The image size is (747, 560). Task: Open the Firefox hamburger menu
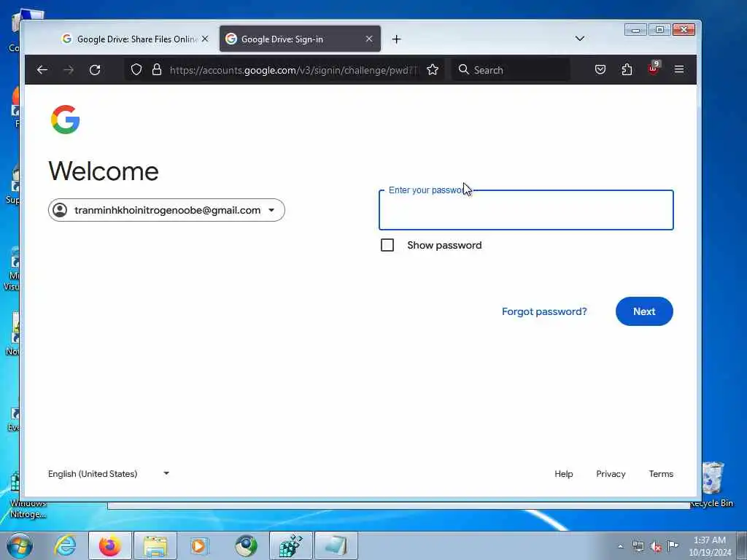[679, 70]
